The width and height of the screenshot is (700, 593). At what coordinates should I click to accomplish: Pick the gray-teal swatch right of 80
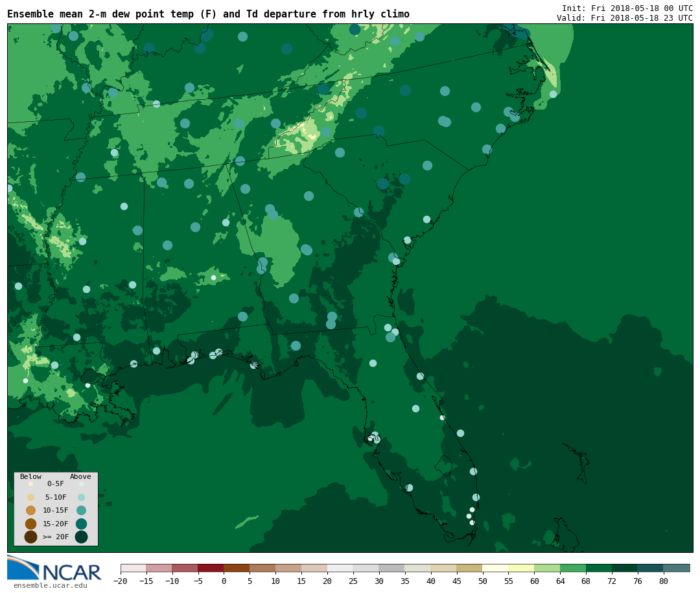[x=677, y=568]
